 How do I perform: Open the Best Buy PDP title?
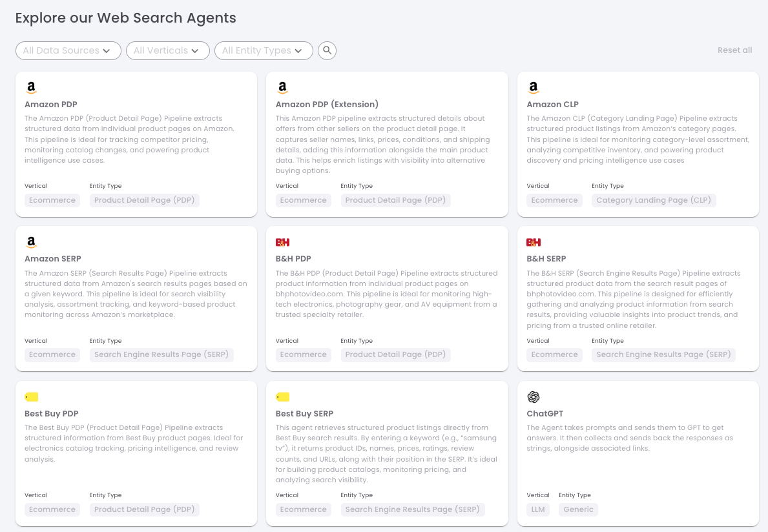click(52, 414)
